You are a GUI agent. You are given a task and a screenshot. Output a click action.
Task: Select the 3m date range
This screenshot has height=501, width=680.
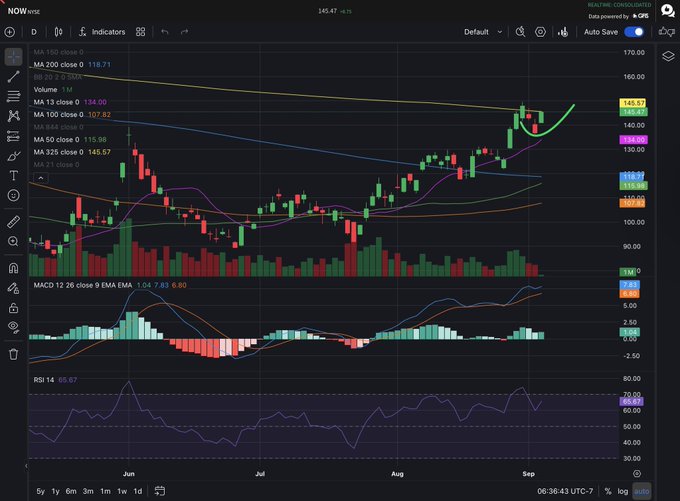88,491
